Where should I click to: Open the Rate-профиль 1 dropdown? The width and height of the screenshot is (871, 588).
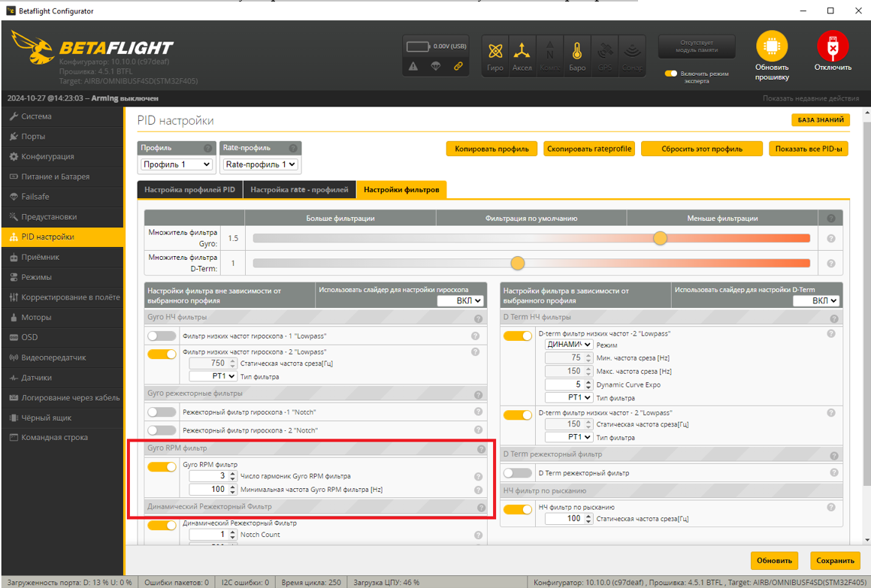pyautogui.click(x=261, y=164)
